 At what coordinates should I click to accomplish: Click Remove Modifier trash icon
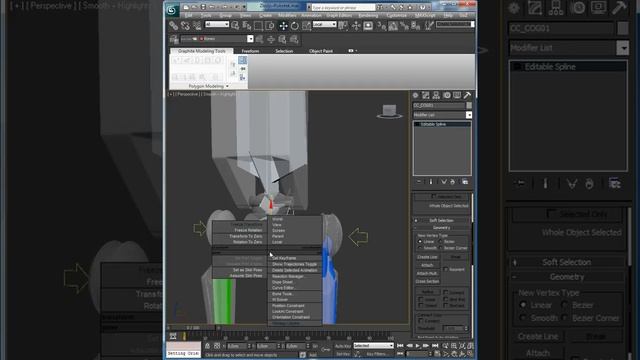[x=453, y=182]
